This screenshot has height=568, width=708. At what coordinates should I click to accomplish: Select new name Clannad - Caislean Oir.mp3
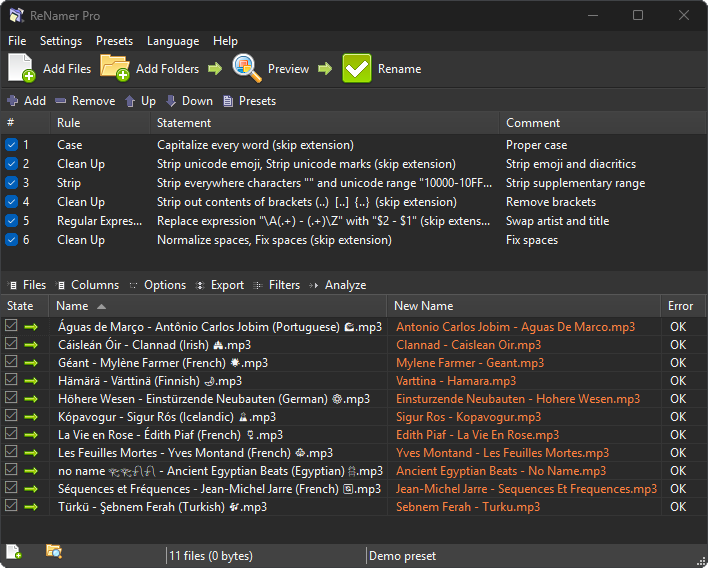click(468, 345)
